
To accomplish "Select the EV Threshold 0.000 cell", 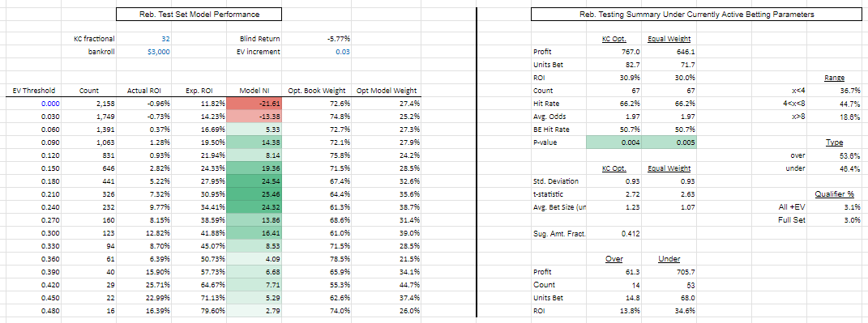I will (x=31, y=104).
